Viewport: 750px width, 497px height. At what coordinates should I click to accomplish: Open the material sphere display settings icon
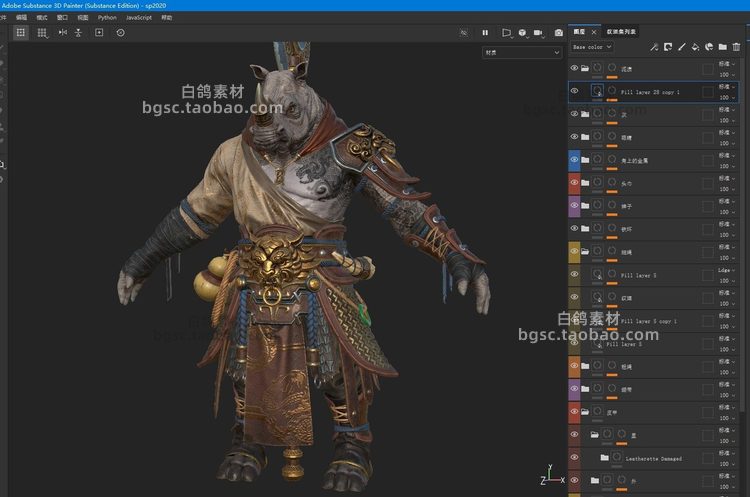click(522, 33)
